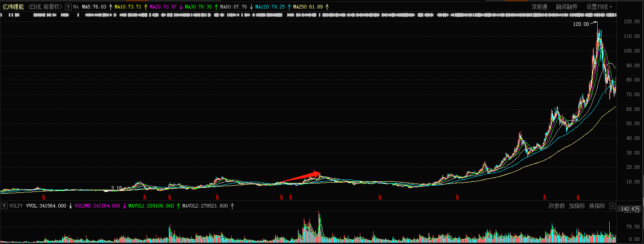Screen dimensions: 644x244
Task: Select the MA5:76.03 value
Action: tap(94, 7)
